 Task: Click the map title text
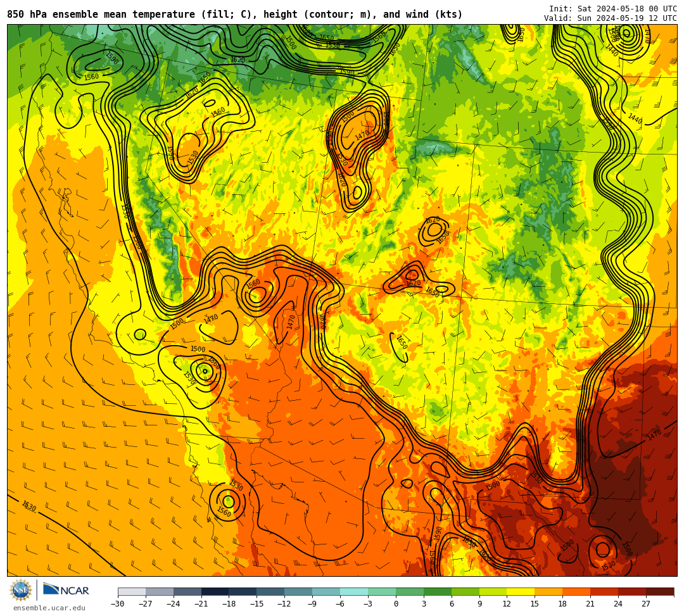235,15
